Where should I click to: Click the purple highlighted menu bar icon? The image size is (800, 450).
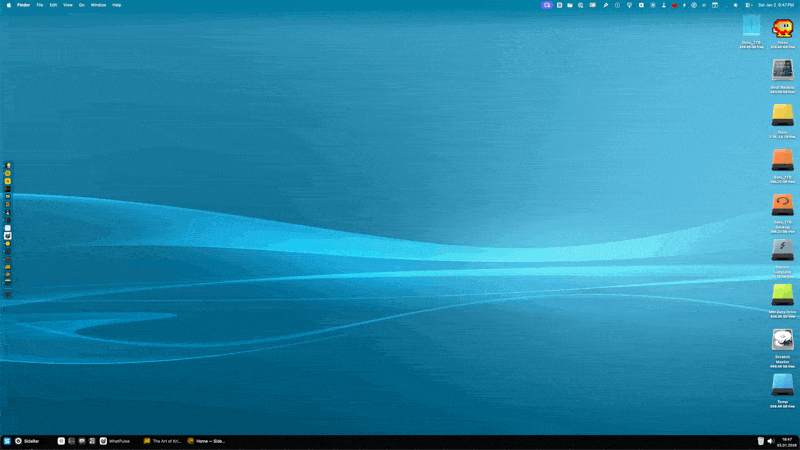[547, 5]
